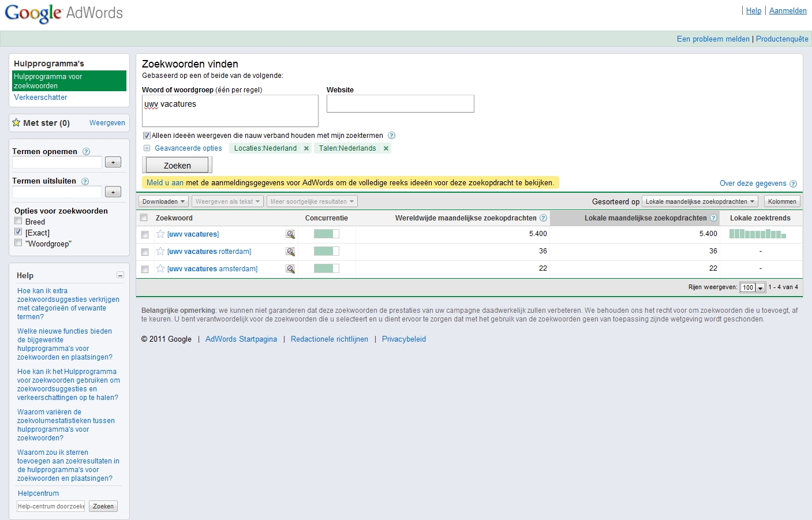Open the Verkeerschatter tool
This screenshot has height=520, width=812.
(40, 98)
